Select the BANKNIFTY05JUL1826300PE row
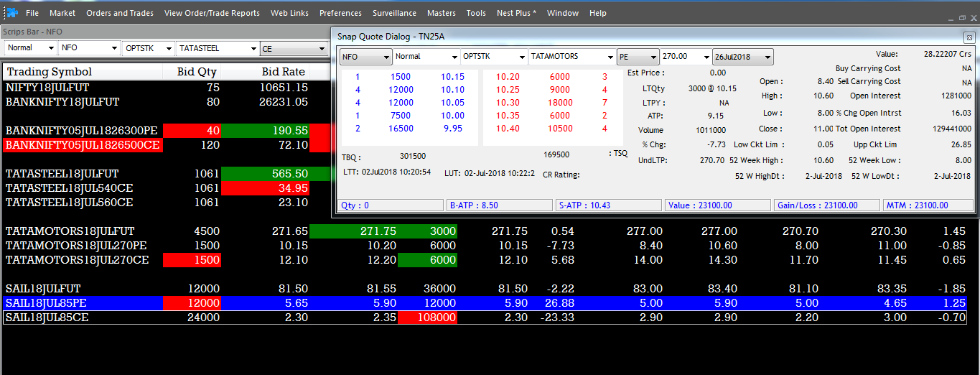980x375 pixels. click(166, 131)
